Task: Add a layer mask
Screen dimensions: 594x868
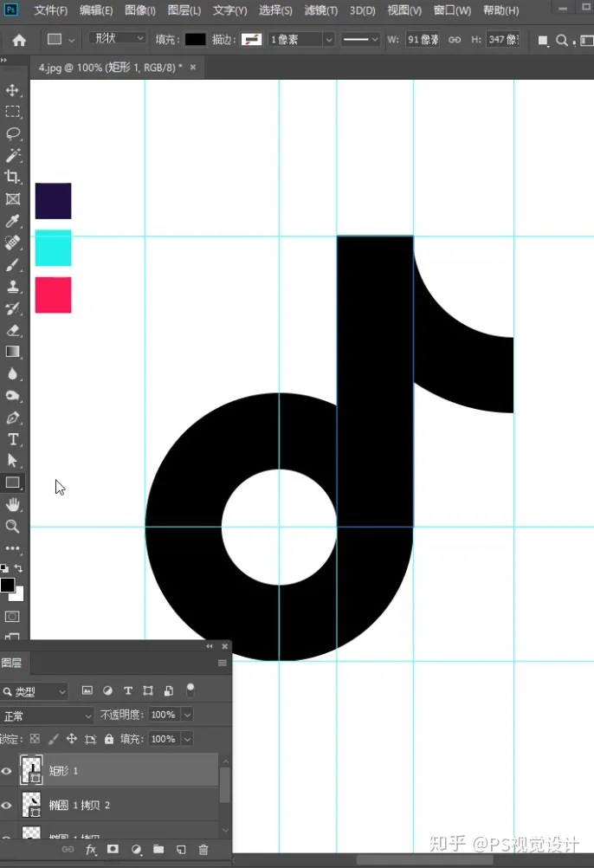Action: pos(113,849)
